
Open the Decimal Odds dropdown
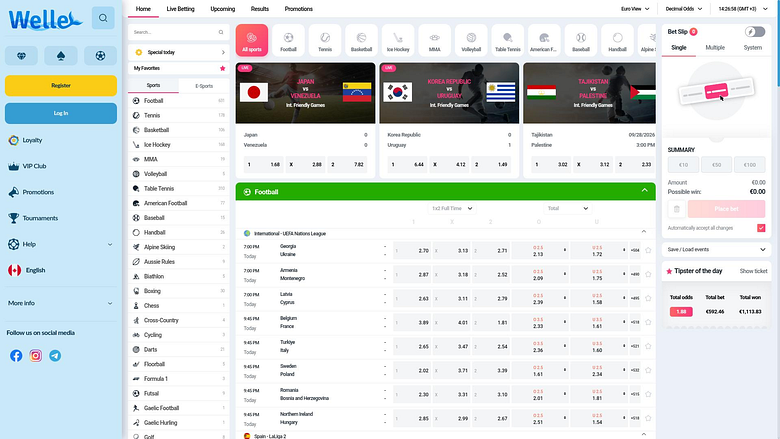[x=684, y=9]
